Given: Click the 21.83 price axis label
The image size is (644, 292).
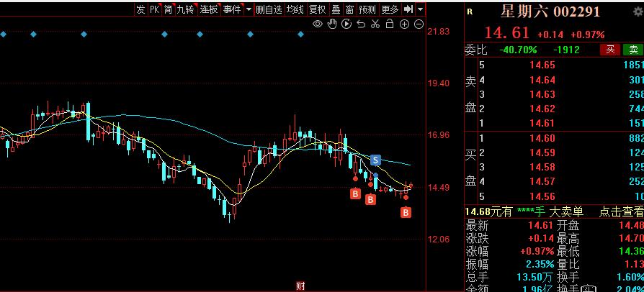Looking at the screenshot, I should [x=438, y=31].
